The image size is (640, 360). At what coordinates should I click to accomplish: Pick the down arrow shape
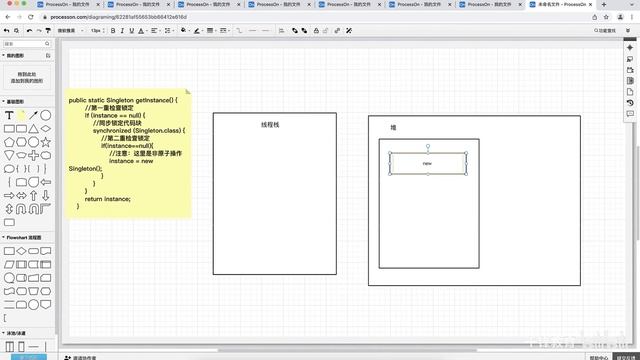point(46,196)
